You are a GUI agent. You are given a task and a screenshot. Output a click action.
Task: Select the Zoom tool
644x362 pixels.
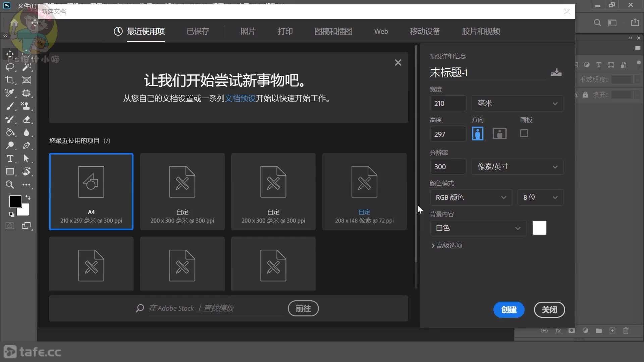10,185
